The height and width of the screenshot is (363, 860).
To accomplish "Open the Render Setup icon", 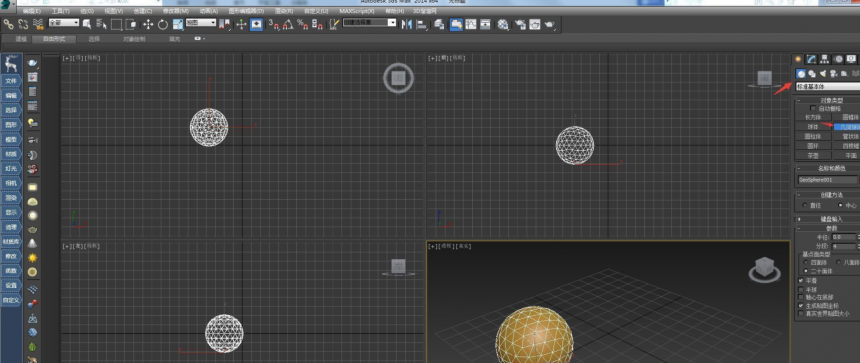I will (x=520, y=24).
